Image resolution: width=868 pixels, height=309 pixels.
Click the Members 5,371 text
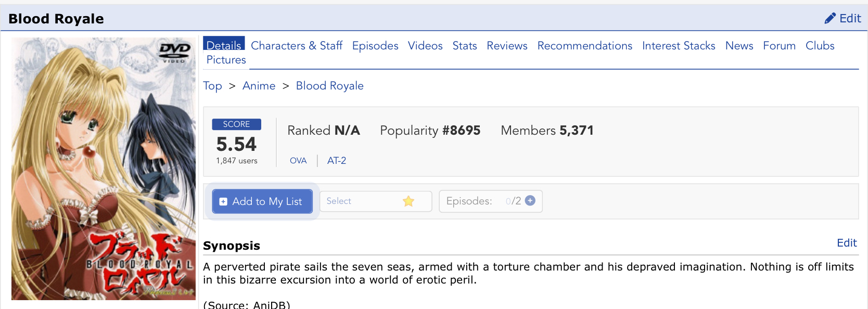547,131
